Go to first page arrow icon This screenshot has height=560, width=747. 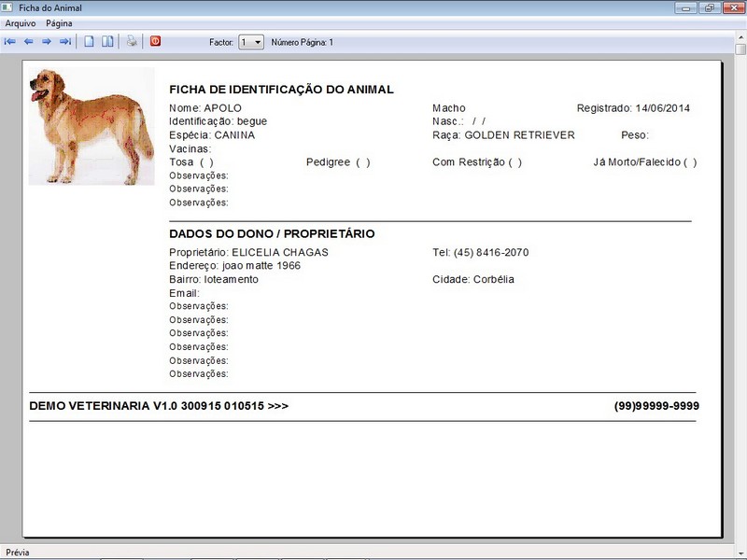click(x=10, y=42)
